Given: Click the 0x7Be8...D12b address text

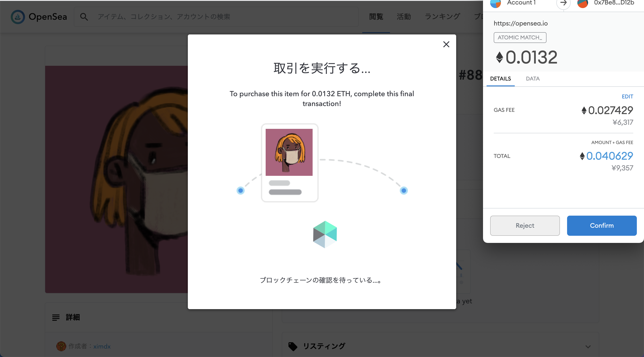Looking at the screenshot, I should (614, 2).
